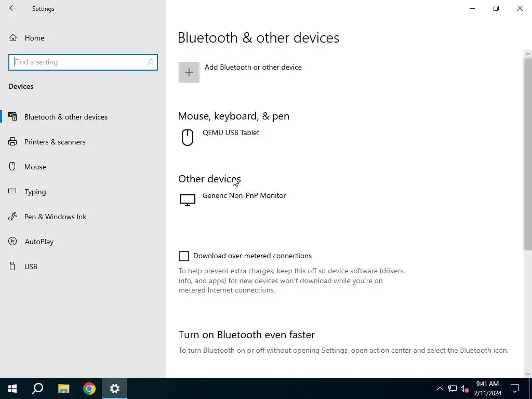Image resolution: width=532 pixels, height=399 pixels.
Task: Click the printer icon in sidebar
Action: coord(12,141)
